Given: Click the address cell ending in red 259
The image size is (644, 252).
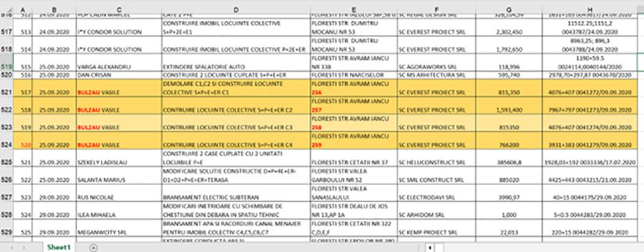Looking at the screenshot, I should (354, 140).
